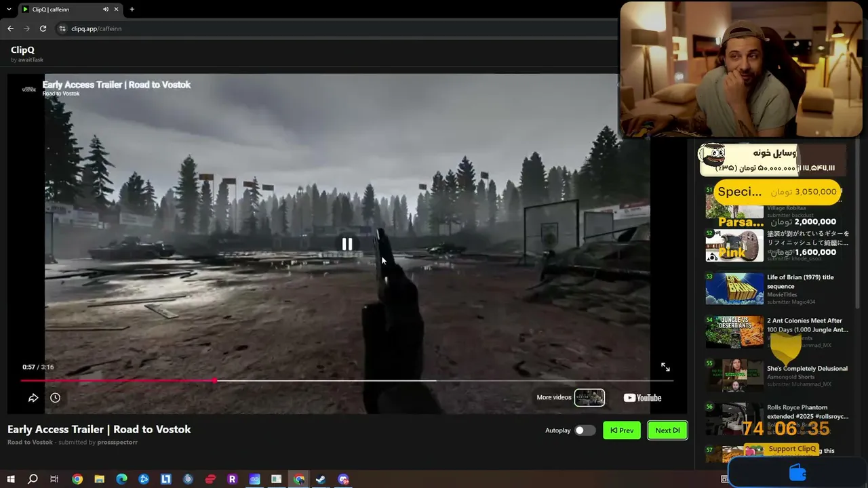This screenshot has height=488, width=868.
Task: Open Windows Search from the taskbar
Action: pyautogui.click(x=33, y=479)
